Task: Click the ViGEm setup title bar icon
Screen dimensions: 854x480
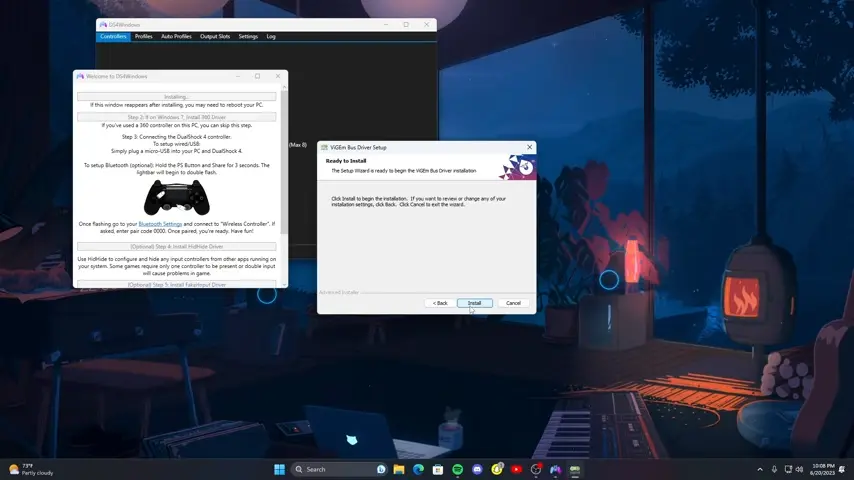Action: tap(325, 147)
